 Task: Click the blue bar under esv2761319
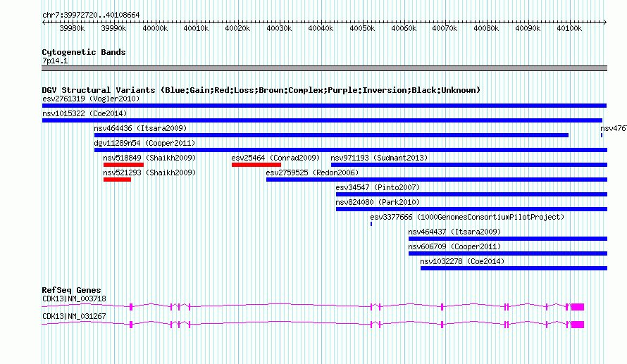(324, 106)
